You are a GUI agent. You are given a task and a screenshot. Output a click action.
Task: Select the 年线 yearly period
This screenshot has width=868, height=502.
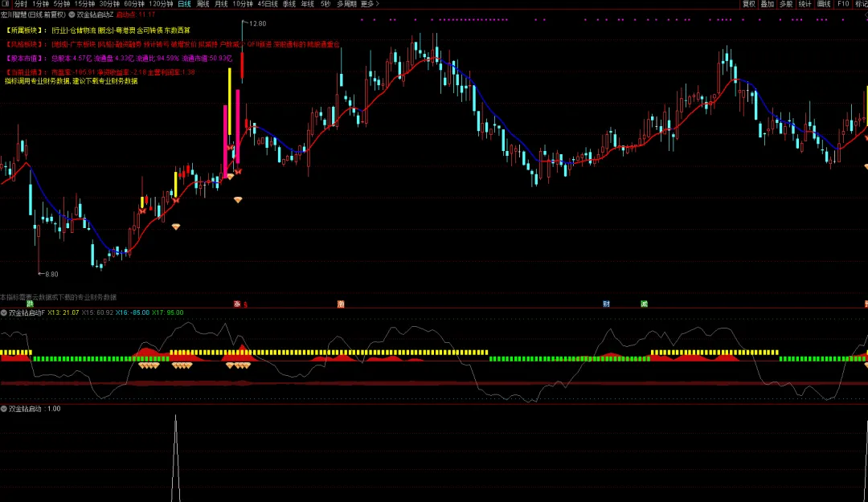click(307, 4)
